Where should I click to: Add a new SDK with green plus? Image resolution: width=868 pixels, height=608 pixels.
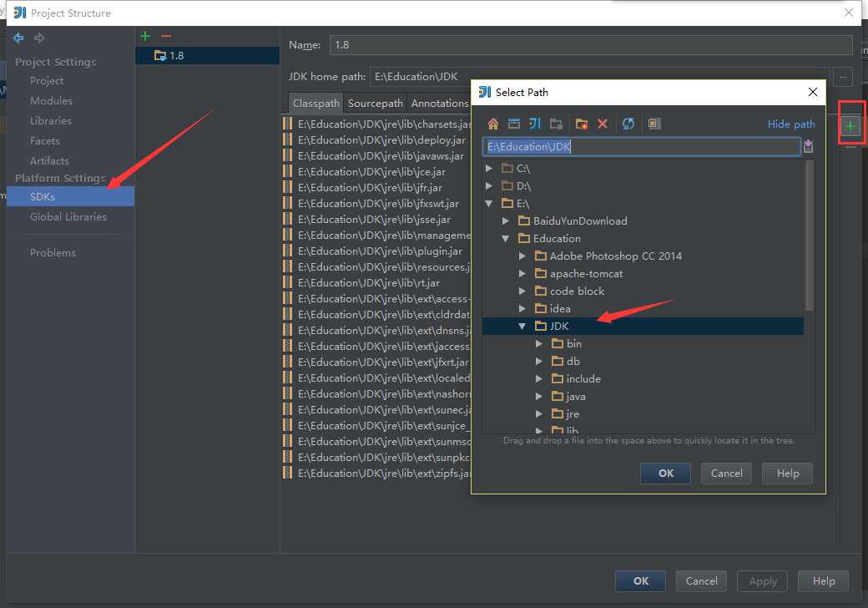145,36
